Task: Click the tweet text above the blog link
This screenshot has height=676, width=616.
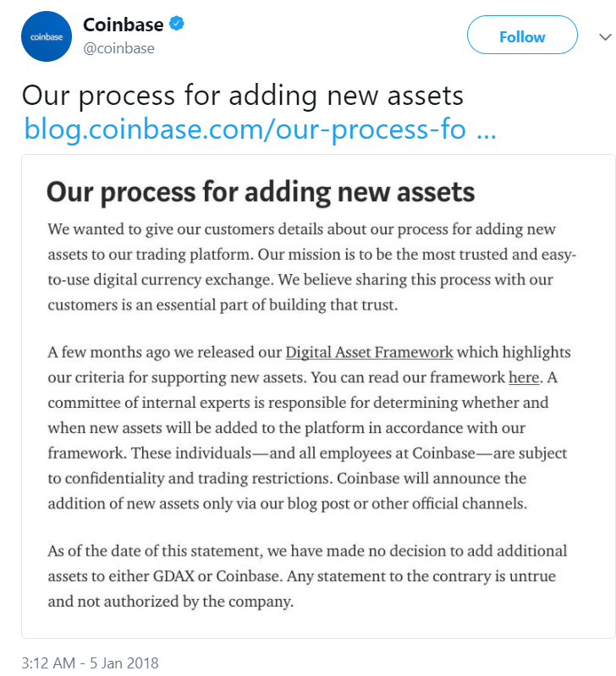Action: [242, 95]
